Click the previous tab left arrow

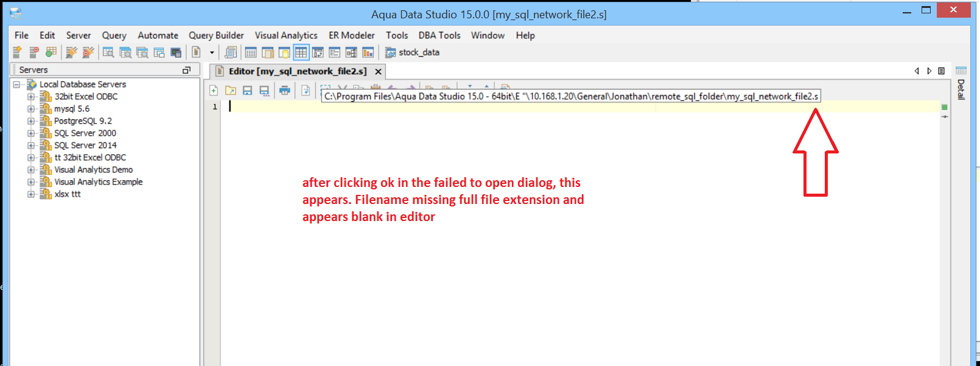point(917,71)
